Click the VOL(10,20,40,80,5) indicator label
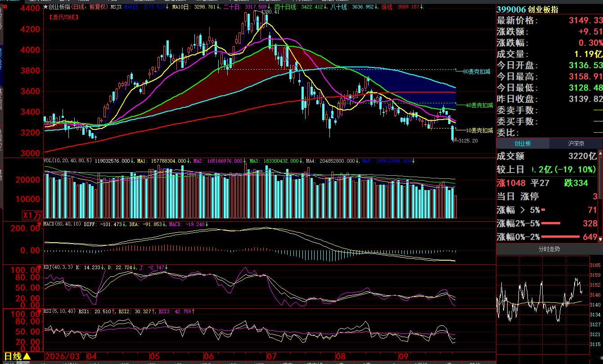 point(67,161)
